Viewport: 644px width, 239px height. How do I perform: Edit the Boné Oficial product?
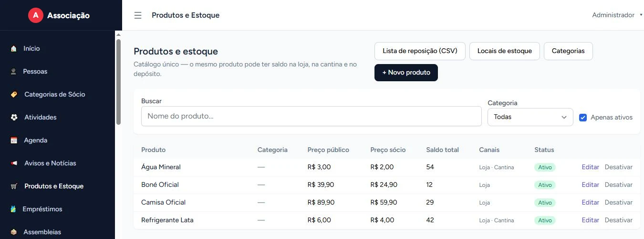pos(590,185)
